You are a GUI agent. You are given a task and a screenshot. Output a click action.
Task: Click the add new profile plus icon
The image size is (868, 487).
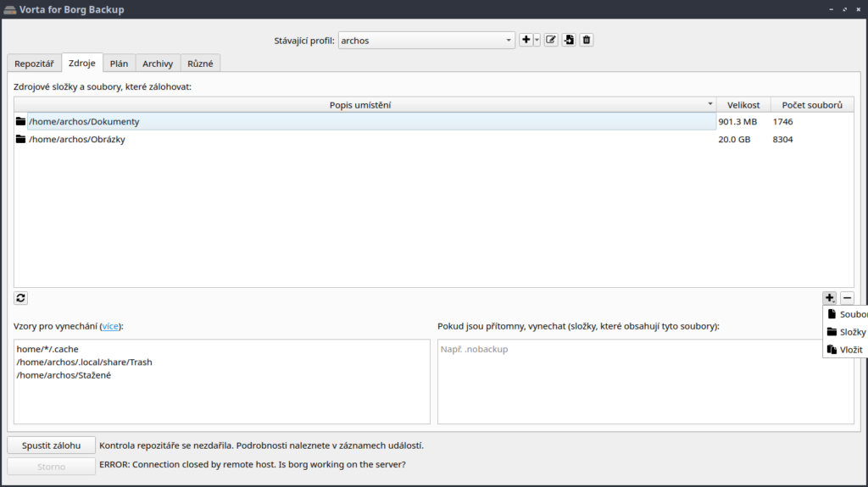[x=526, y=40]
